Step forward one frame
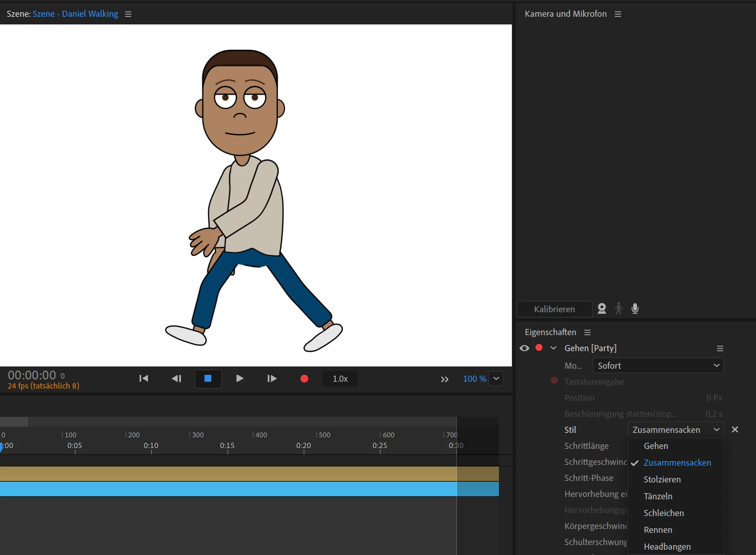The width and height of the screenshot is (756, 555). click(272, 378)
